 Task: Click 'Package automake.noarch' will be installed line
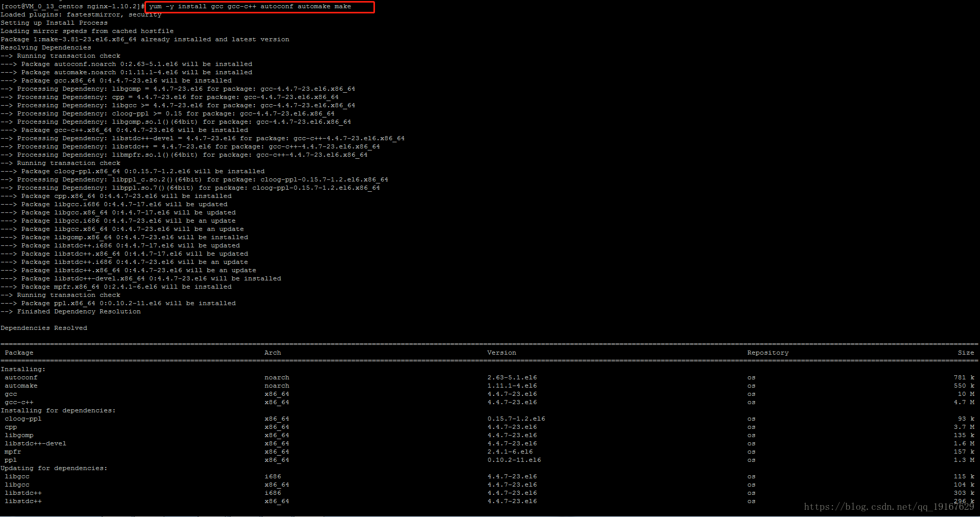coord(126,73)
